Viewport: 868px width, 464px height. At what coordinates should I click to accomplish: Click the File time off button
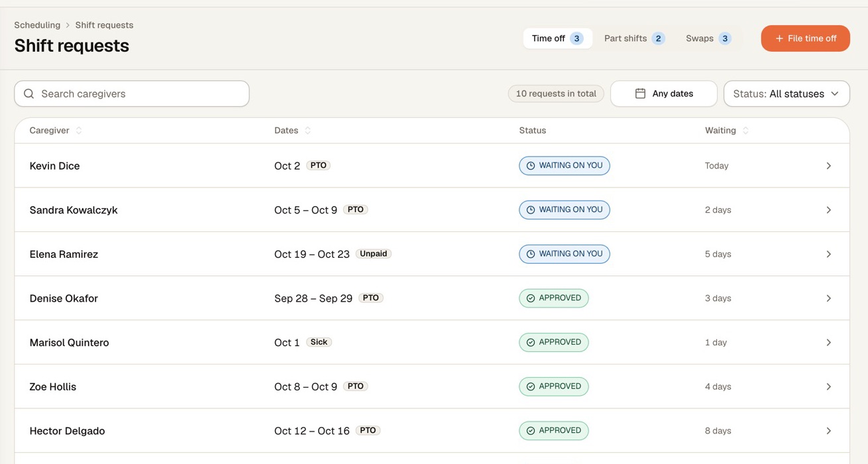click(805, 38)
